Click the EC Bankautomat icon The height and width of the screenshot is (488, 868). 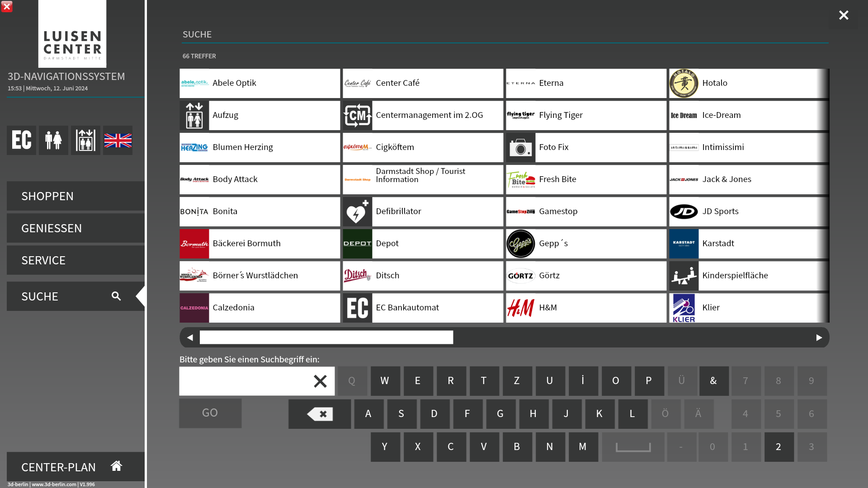click(x=358, y=308)
